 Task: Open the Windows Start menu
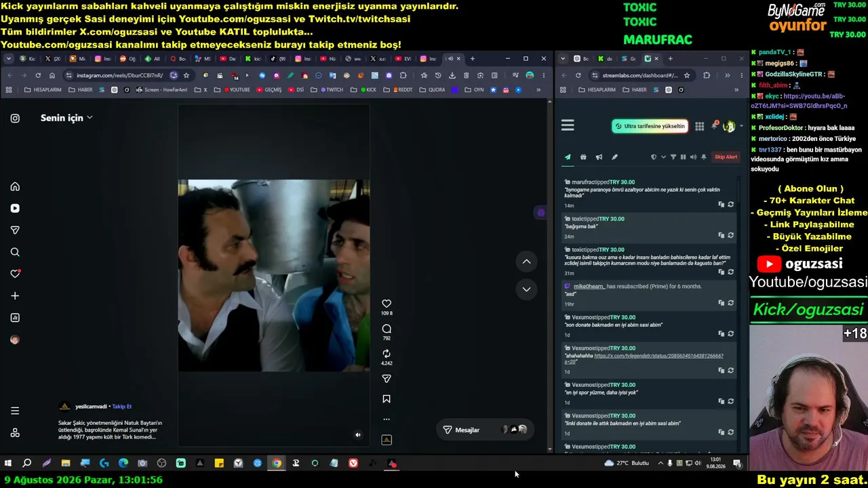(8, 464)
